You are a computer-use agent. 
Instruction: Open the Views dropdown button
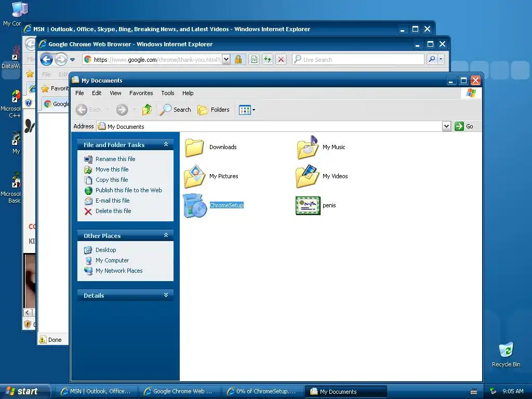(x=247, y=110)
